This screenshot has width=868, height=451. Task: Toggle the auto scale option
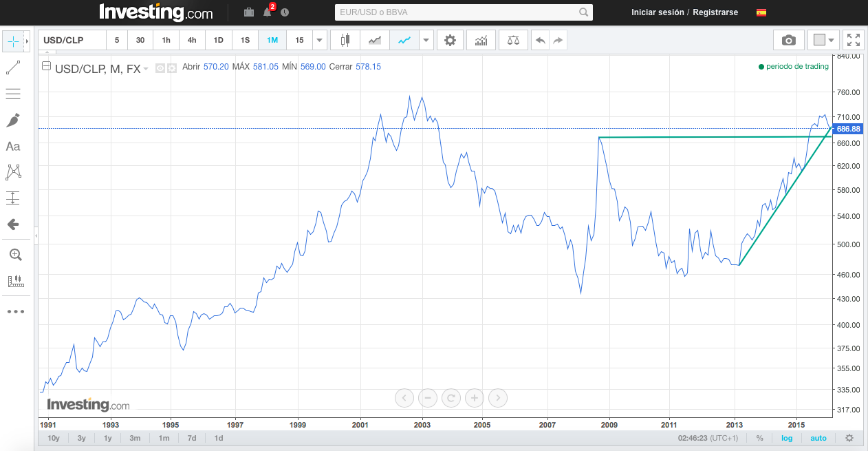818,438
